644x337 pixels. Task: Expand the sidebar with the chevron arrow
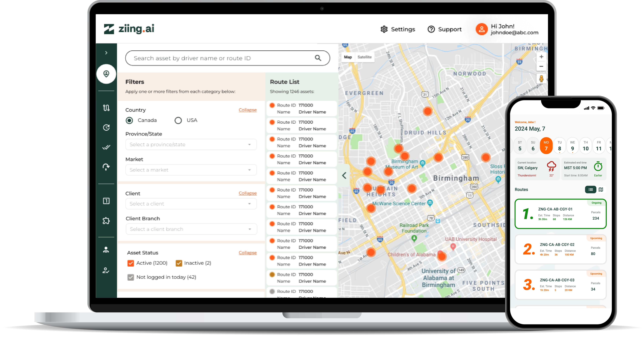point(106,53)
